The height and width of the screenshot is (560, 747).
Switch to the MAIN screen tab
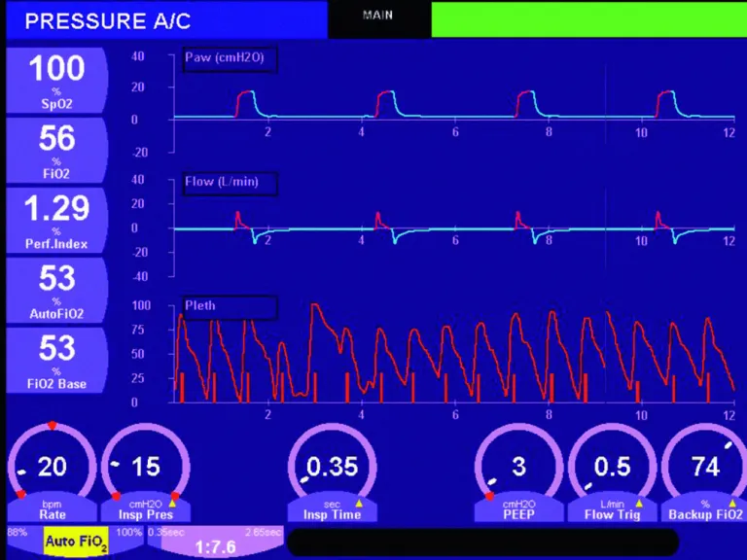(x=377, y=17)
